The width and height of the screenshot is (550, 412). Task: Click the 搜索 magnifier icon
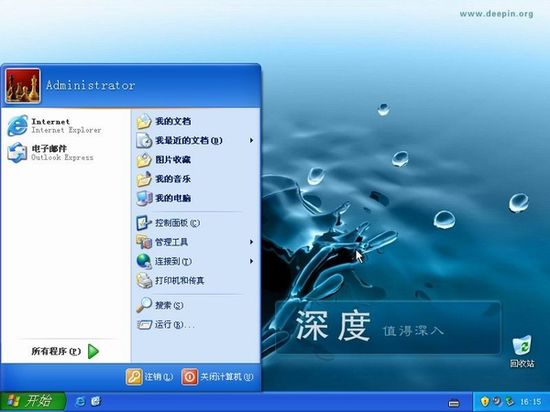click(144, 305)
